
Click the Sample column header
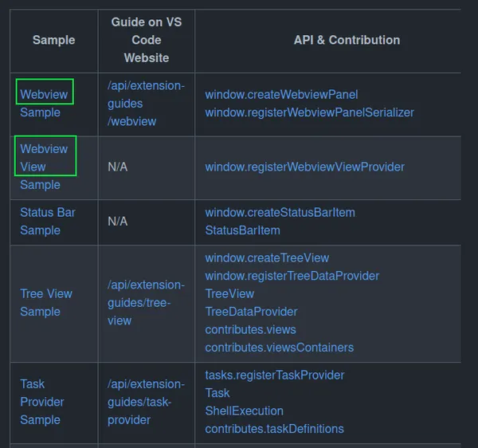pos(53,40)
